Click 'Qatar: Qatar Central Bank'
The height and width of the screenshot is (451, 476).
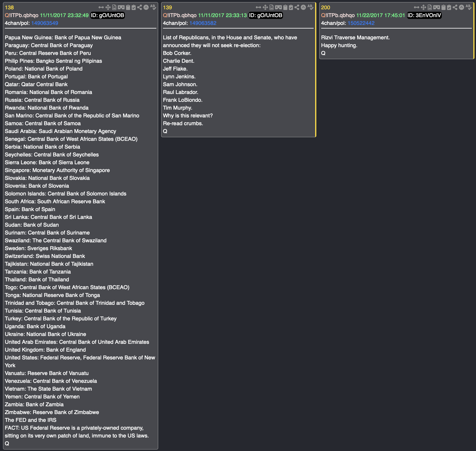tap(36, 84)
